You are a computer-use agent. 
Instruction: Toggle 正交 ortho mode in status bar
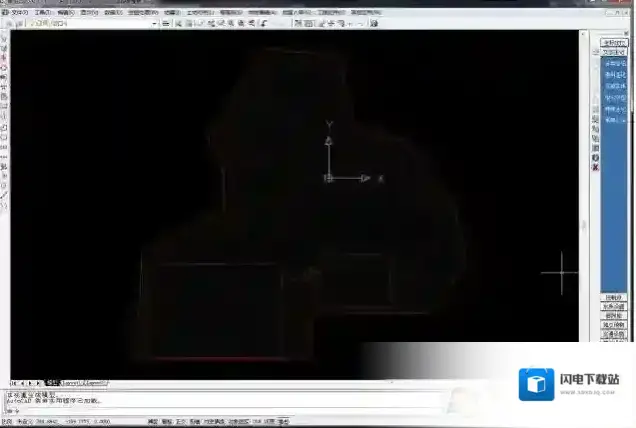[x=180, y=422]
